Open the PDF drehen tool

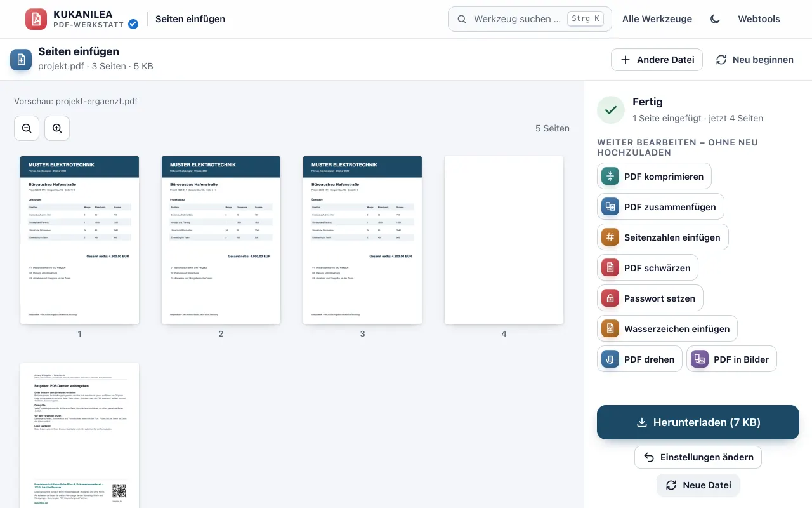point(639,359)
